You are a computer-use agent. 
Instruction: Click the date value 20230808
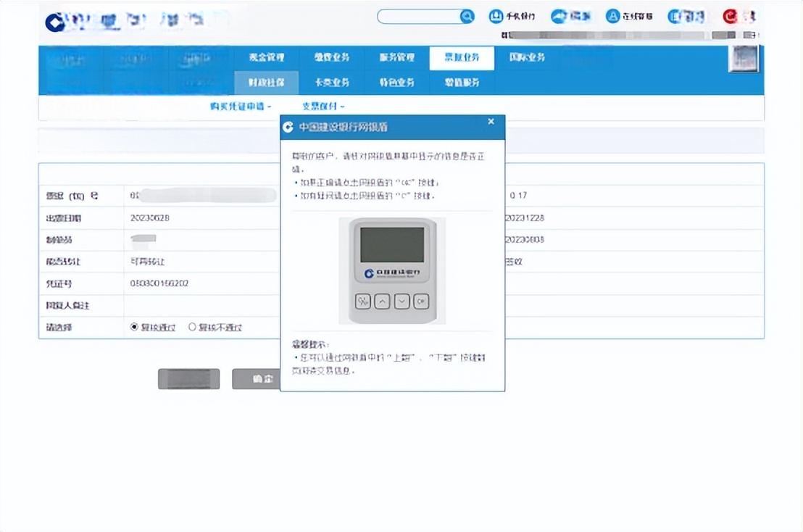pos(525,240)
